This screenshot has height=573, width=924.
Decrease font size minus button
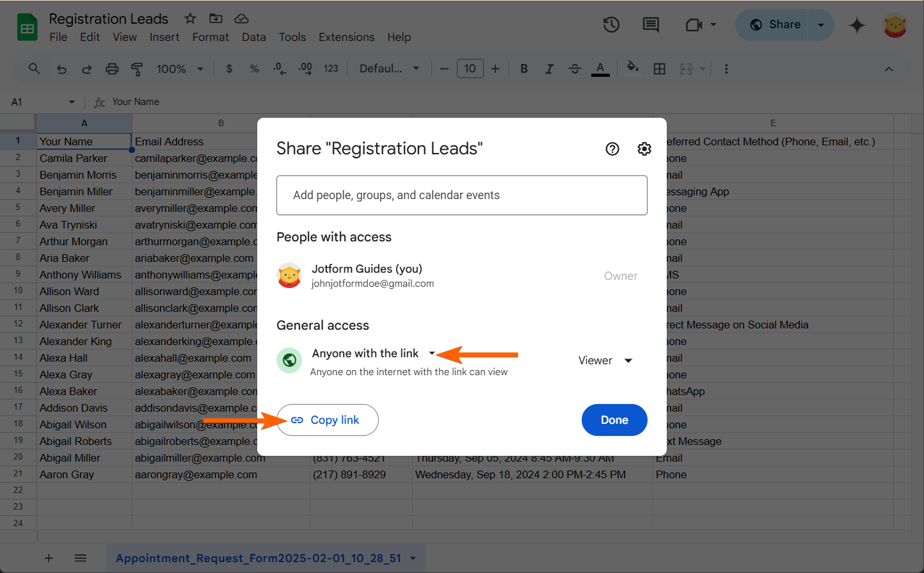pos(444,69)
